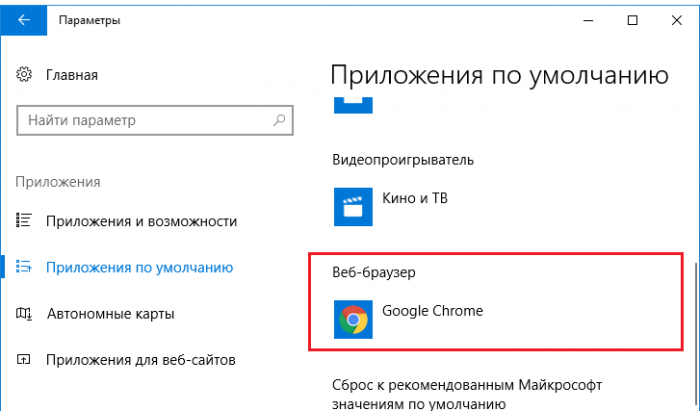This screenshot has height=411, width=700.
Task: Focus the Найти параметр search field
Action: pos(155,120)
